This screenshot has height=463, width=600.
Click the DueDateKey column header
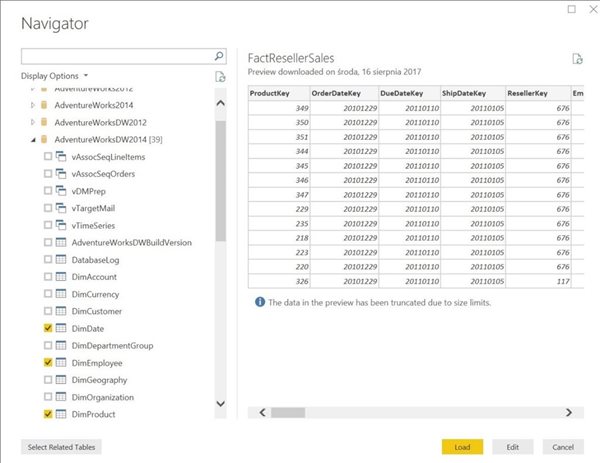coord(409,93)
